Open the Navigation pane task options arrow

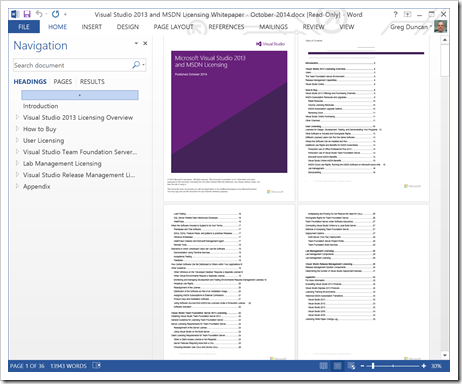click(136, 43)
